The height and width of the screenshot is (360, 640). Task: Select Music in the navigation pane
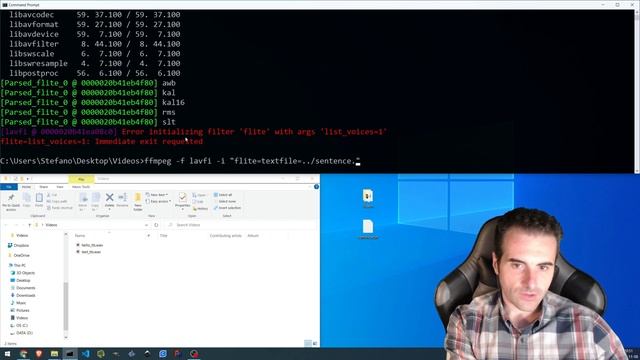(x=18, y=303)
